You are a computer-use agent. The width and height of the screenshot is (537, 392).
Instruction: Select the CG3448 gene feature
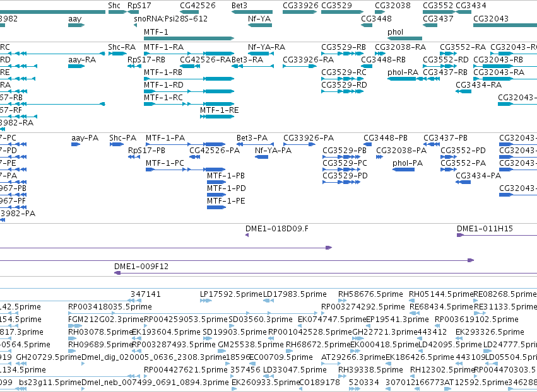pyautogui.click(x=367, y=25)
